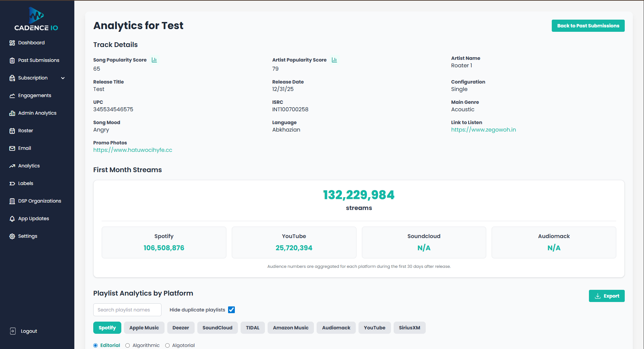Click the Soundcloud streams card
Screen dimensions: 644x349
click(x=424, y=242)
